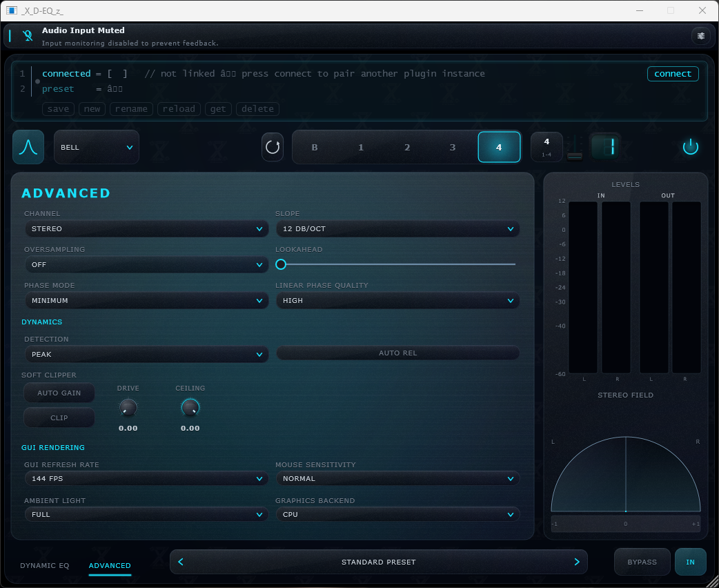Open the GUI REFRESH RATE dropdown
Screen dimensions: 719x588
147,478
